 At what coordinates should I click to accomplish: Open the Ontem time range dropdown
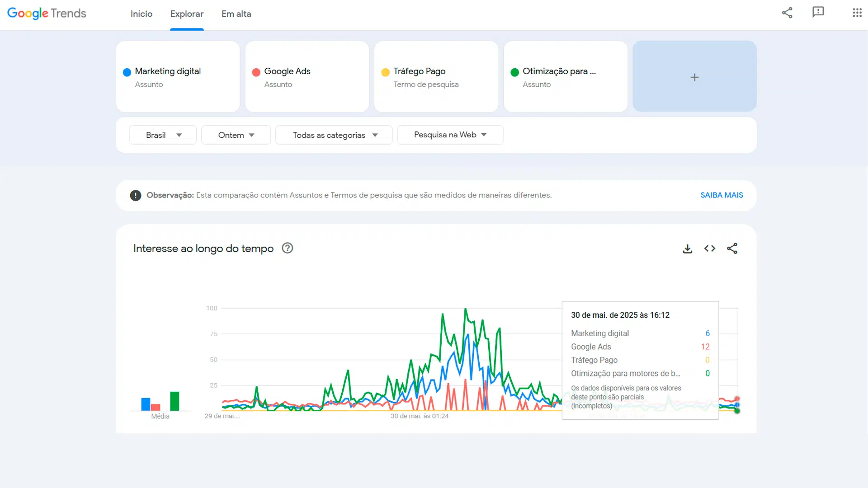(x=236, y=135)
